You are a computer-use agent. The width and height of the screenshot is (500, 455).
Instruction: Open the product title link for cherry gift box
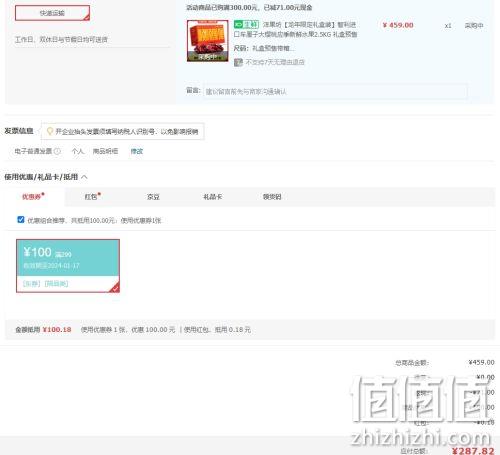click(x=296, y=29)
